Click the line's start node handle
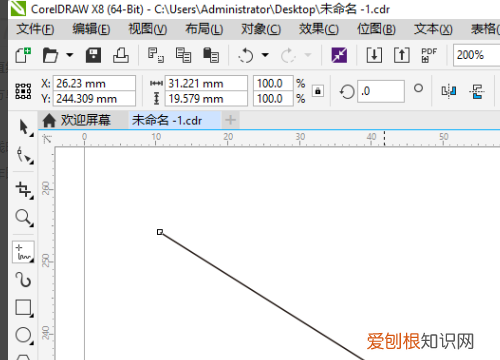Image resolution: width=500 pixels, height=360 pixels. point(160,232)
